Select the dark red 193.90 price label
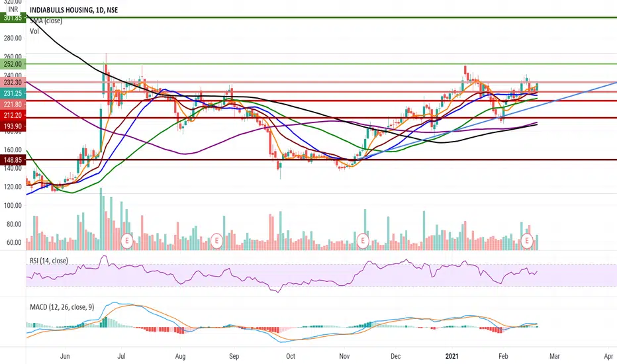Viewport: 617px width, 364px height. [x=13, y=126]
